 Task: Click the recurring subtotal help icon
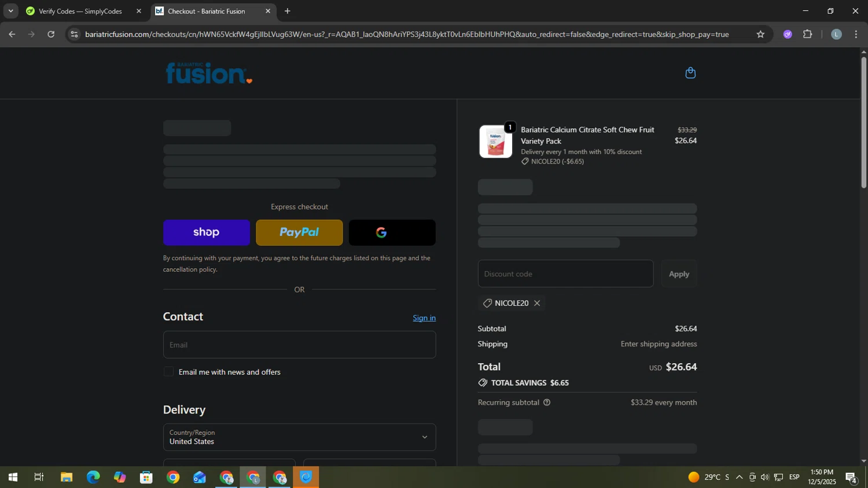[x=546, y=402]
